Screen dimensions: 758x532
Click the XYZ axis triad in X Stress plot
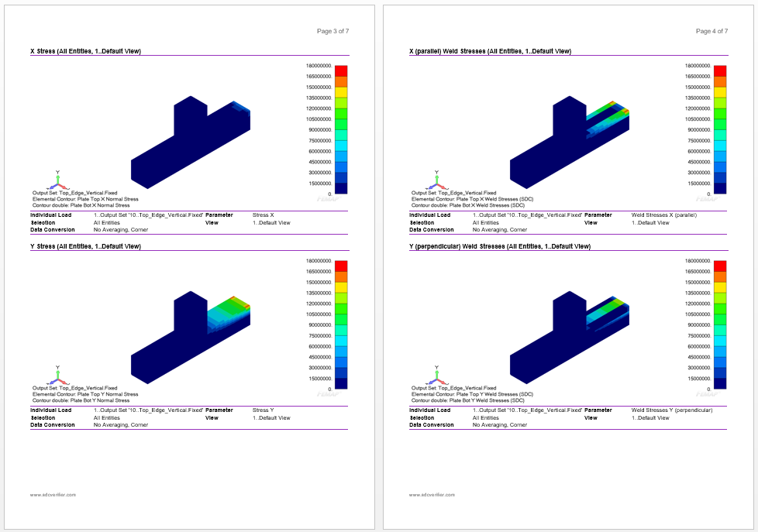pyautogui.click(x=58, y=180)
